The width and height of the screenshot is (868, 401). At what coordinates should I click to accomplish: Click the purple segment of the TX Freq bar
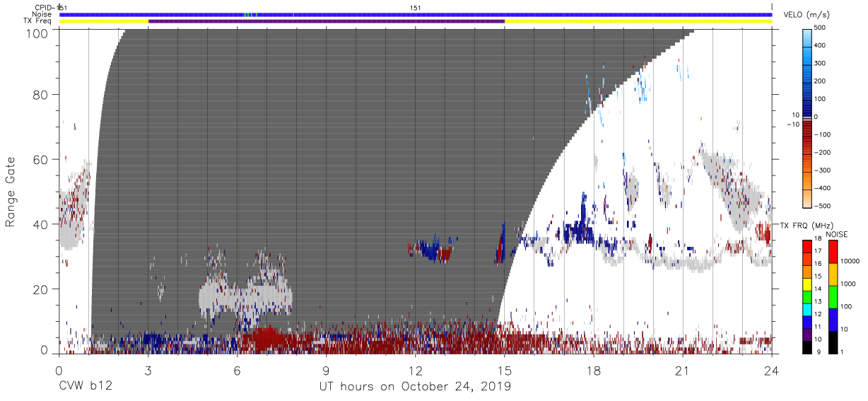point(327,21)
